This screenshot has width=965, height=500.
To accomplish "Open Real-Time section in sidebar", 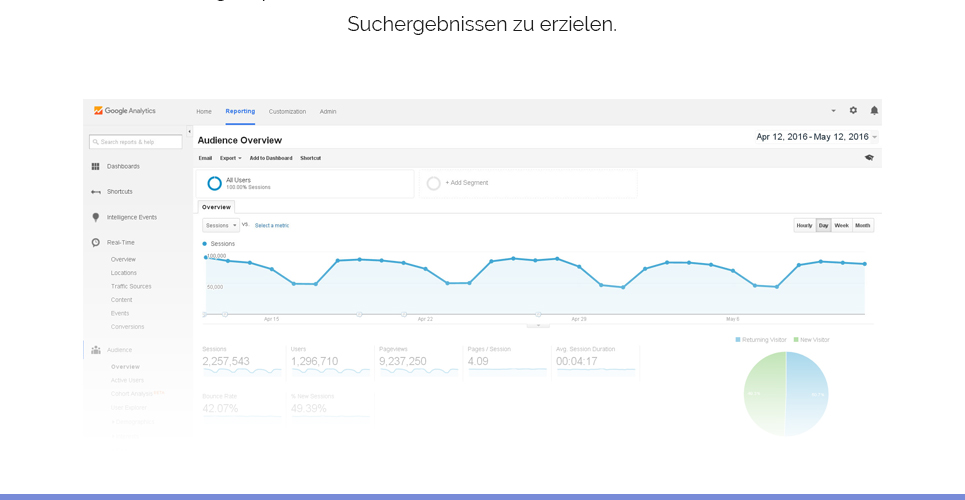I will [x=121, y=243].
